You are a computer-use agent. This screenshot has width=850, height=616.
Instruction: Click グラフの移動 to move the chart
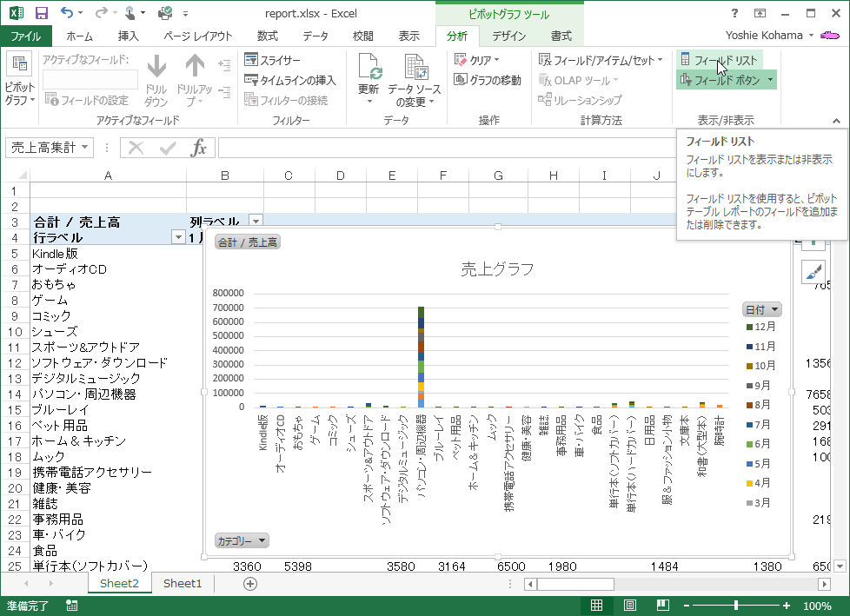click(488, 80)
